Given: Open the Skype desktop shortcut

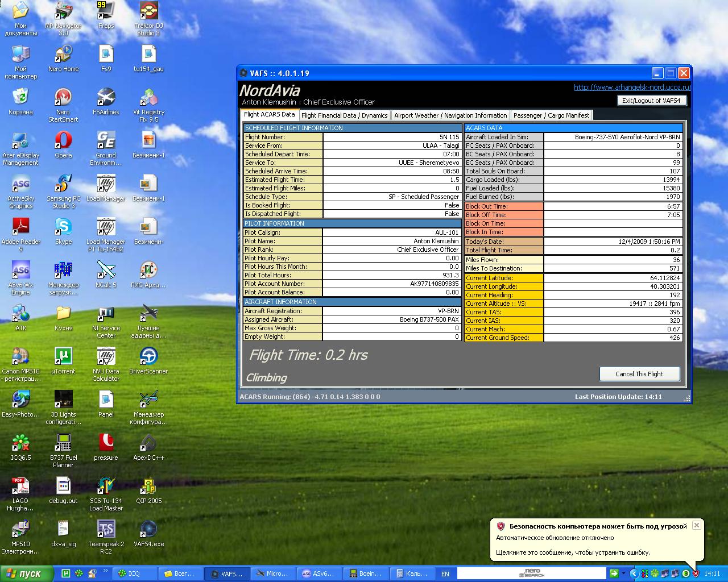Looking at the screenshot, I should coord(63,231).
